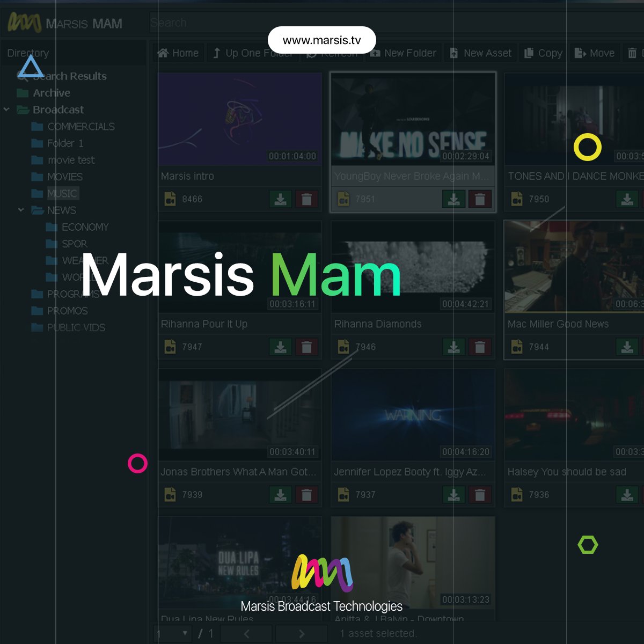This screenshot has width=644, height=644.
Task: Delete the Rihanna Pour It Up asset
Action: tap(306, 347)
